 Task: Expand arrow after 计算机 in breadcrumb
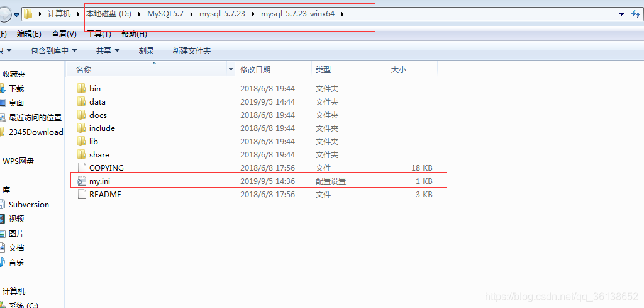[x=79, y=14]
